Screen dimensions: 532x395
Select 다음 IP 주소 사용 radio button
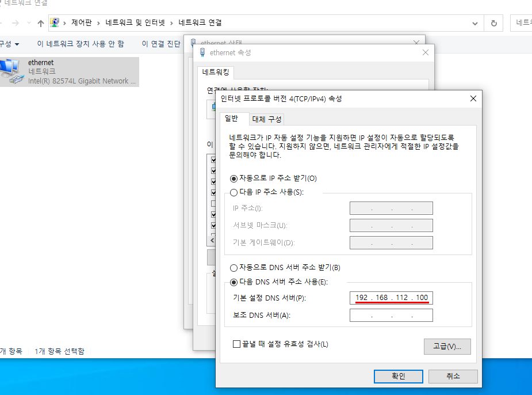pyautogui.click(x=234, y=192)
